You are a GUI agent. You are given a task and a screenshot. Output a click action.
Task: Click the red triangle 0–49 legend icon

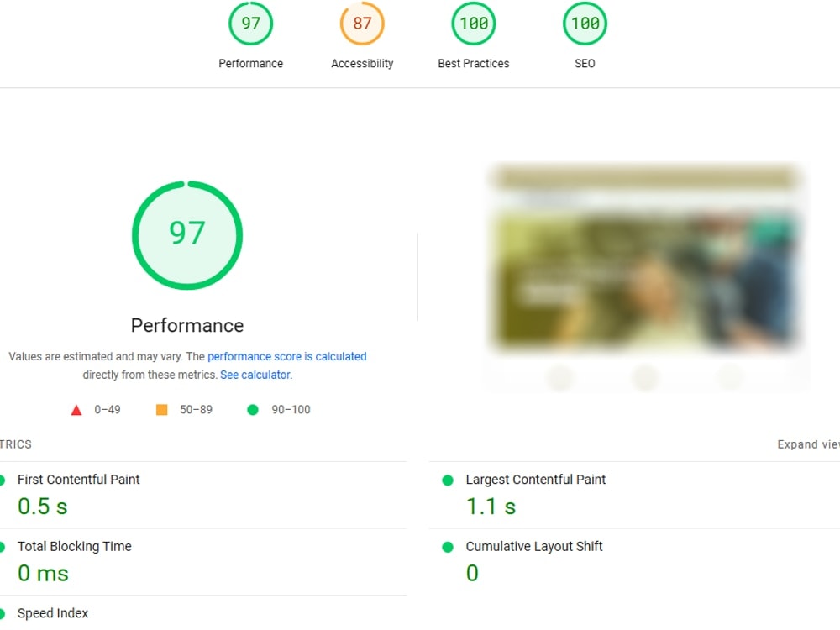(76, 411)
